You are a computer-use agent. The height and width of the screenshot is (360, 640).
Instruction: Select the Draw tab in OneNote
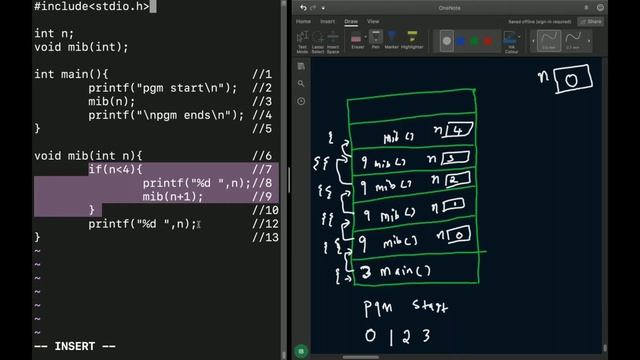click(351, 21)
